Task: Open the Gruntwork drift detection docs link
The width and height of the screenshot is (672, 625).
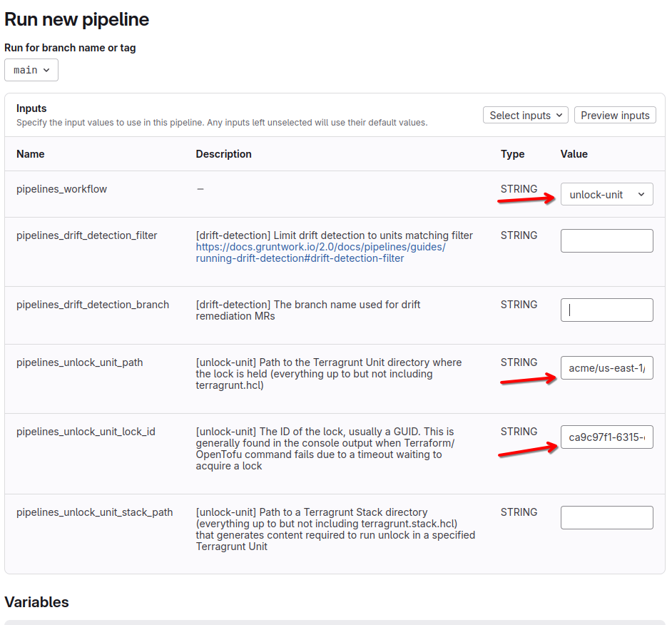Action: (x=320, y=253)
